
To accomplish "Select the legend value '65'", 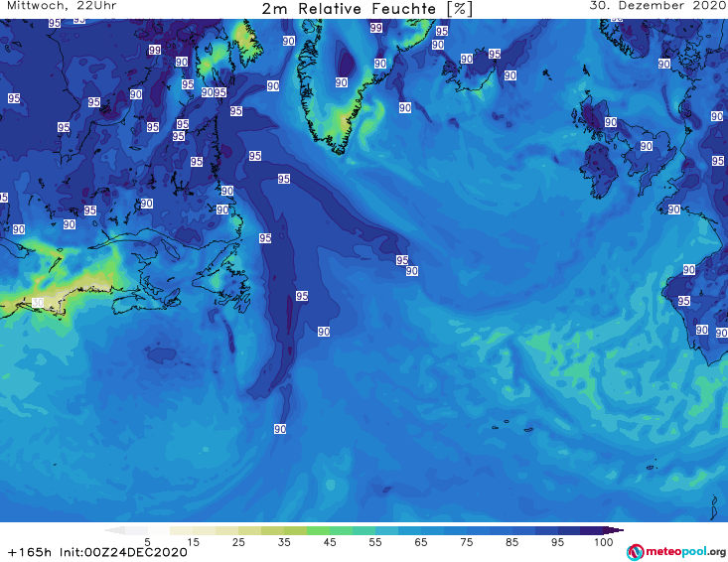I will (x=421, y=542).
